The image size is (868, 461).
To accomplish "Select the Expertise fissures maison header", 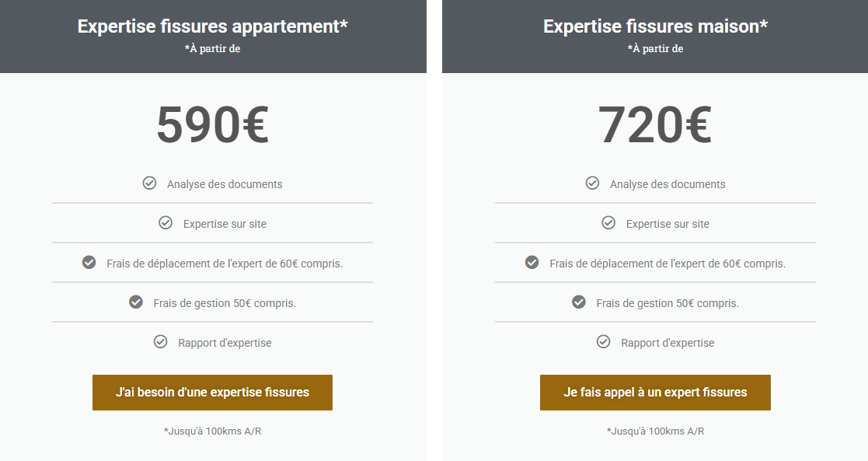I will click(x=655, y=26).
